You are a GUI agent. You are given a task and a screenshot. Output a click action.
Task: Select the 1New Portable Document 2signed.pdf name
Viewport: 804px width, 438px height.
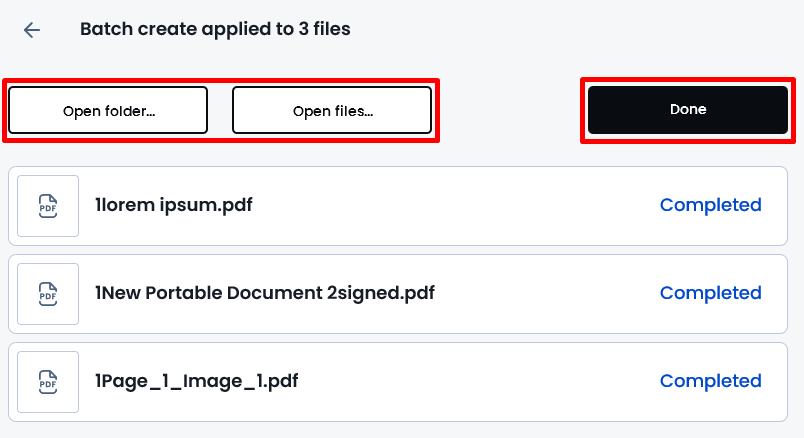click(265, 293)
